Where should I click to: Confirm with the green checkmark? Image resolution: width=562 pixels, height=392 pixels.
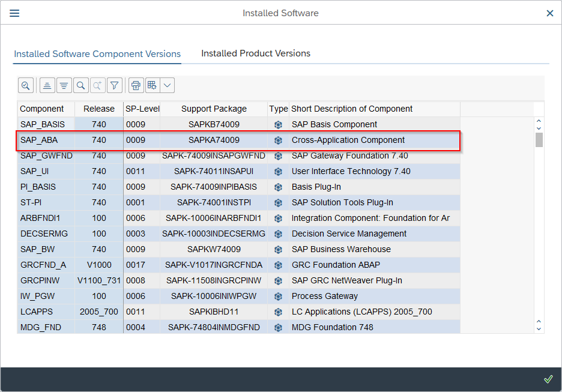pos(548,379)
